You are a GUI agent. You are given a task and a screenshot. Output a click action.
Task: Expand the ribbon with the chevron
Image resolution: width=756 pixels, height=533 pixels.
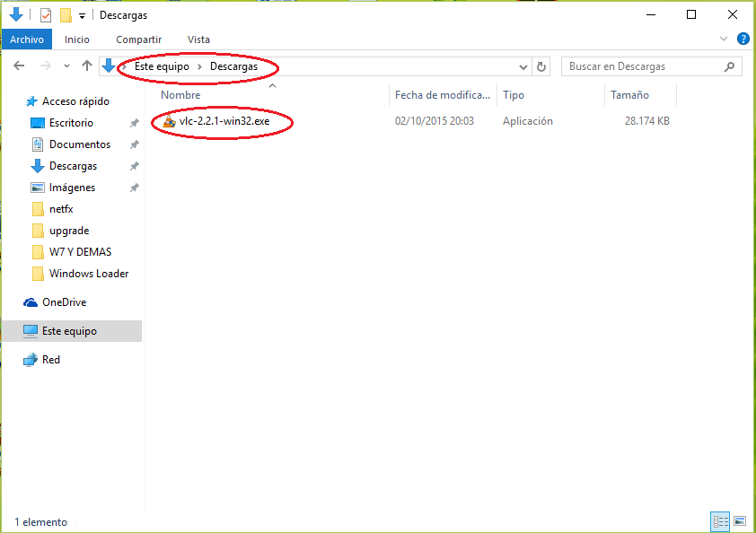(x=723, y=39)
